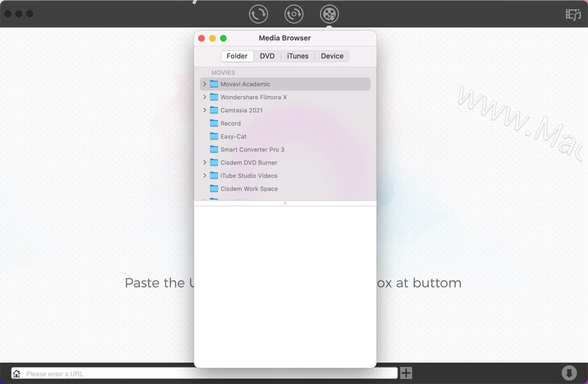Click the iTube Studio Videos folder icon
588x384 pixels.
click(214, 176)
